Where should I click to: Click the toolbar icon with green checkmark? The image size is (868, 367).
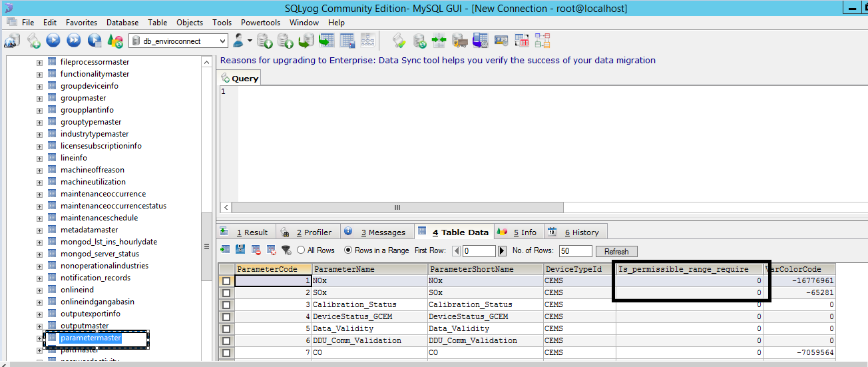[x=399, y=41]
